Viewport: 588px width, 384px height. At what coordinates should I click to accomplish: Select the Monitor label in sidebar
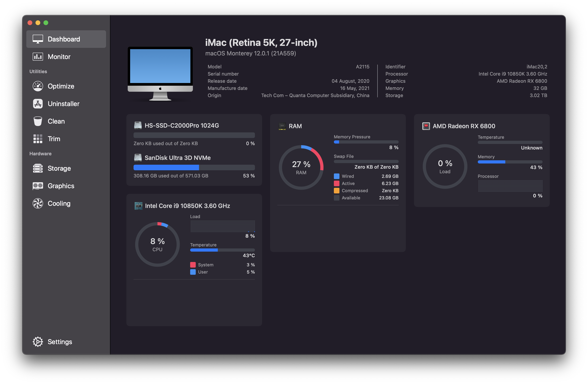[59, 57]
